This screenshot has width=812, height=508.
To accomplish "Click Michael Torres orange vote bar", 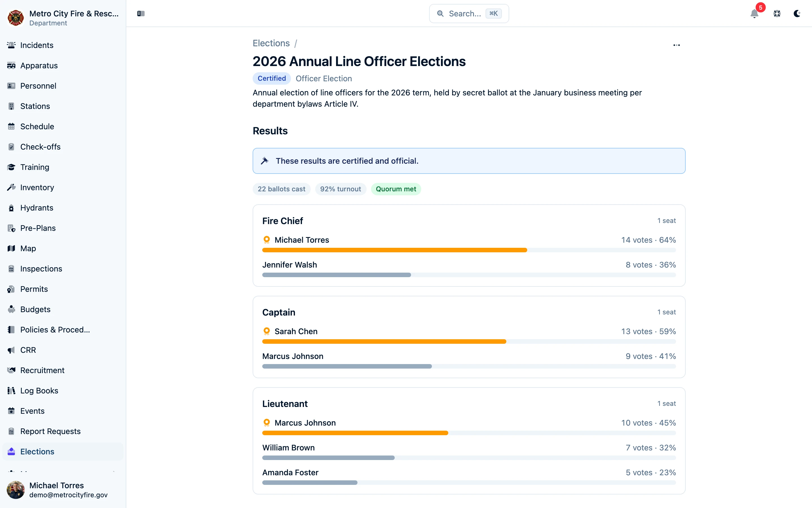I will tap(395, 250).
